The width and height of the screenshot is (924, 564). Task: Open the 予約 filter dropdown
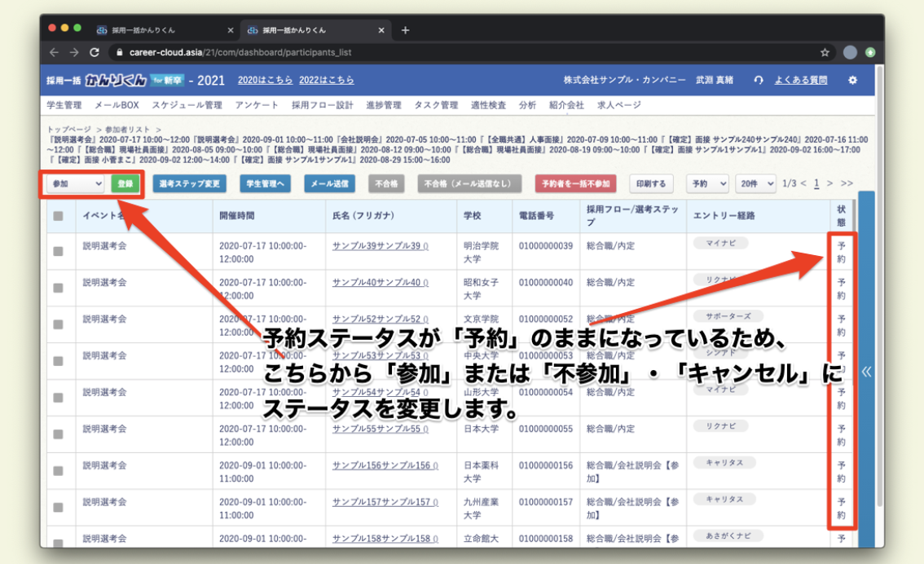(706, 183)
